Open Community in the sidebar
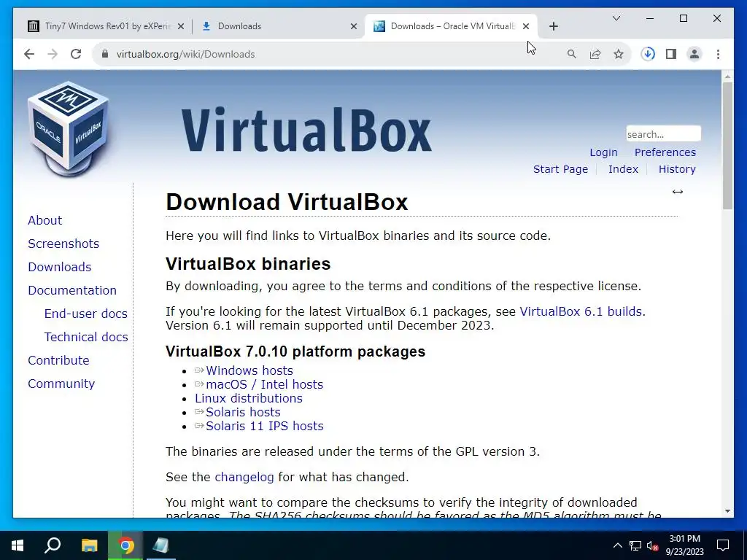 (x=61, y=384)
